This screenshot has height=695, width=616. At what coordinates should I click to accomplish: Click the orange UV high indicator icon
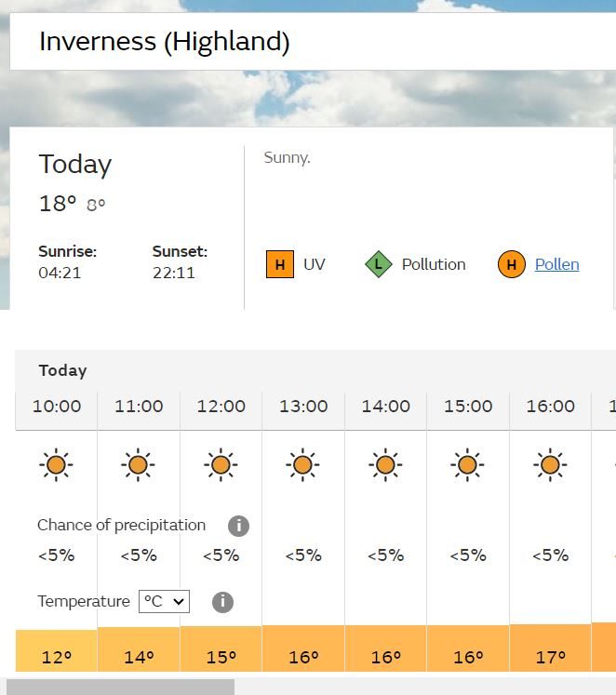(280, 264)
